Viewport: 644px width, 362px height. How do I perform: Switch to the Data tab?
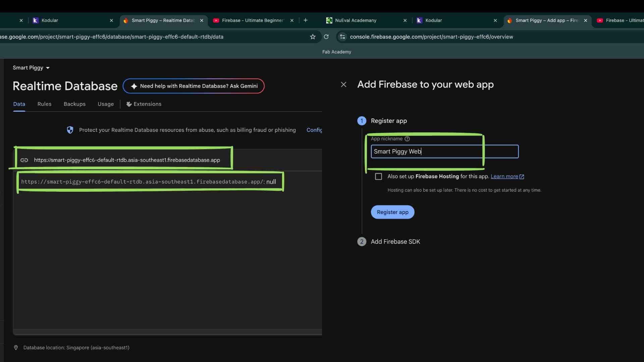[19, 104]
